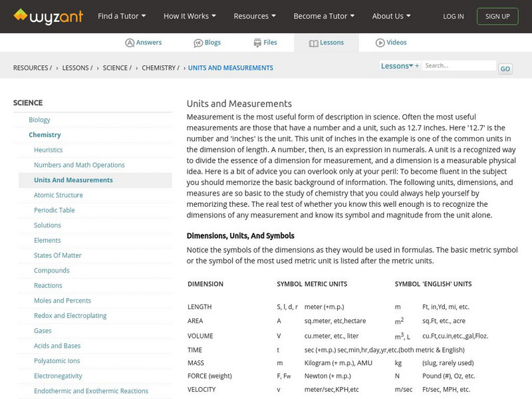Click the LOG IN link
The height and width of the screenshot is (399, 532).
pos(454,17)
